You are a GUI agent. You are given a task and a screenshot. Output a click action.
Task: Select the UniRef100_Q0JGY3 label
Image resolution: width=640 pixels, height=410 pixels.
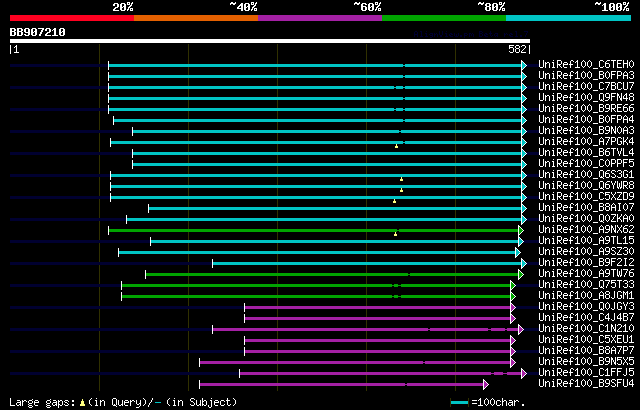586,307
